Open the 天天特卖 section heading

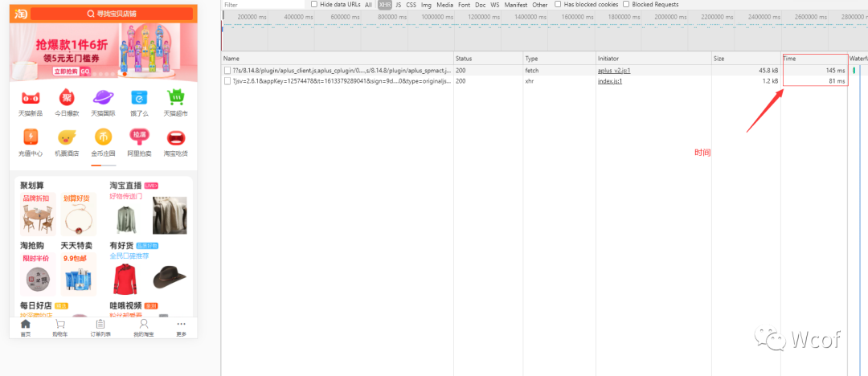coord(76,245)
